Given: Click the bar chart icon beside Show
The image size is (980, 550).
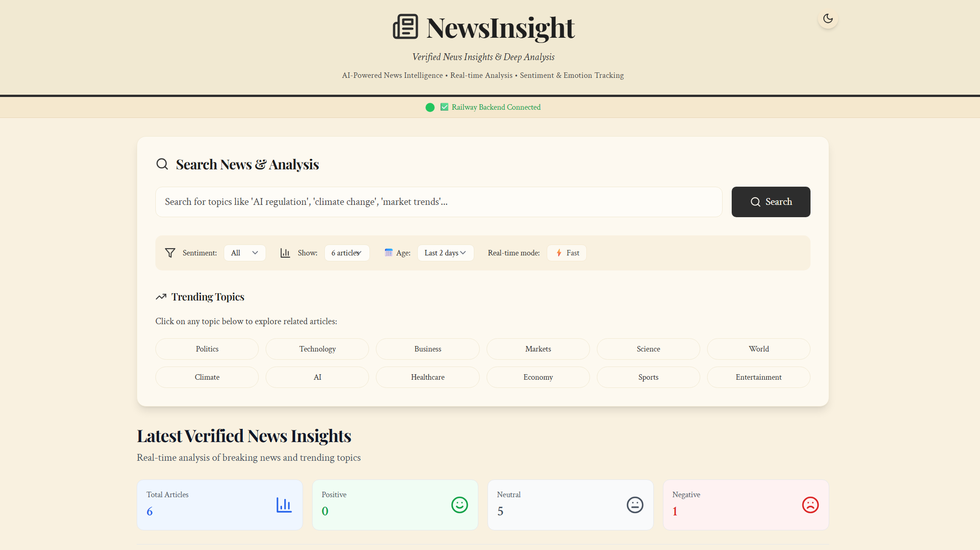Looking at the screenshot, I should 285,253.
